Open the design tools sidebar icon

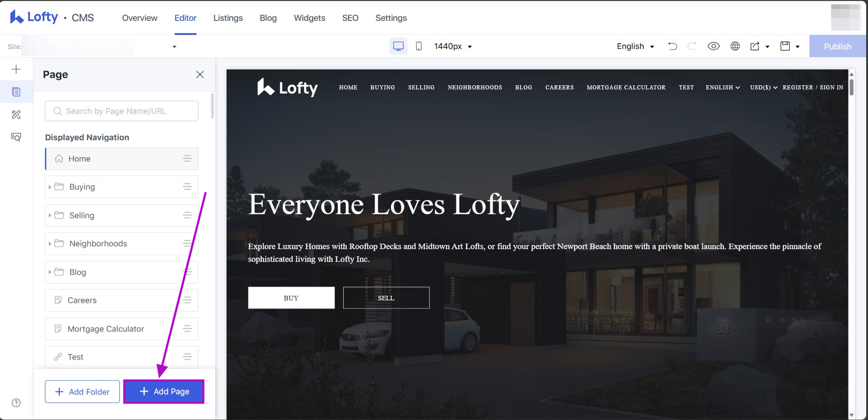(16, 115)
